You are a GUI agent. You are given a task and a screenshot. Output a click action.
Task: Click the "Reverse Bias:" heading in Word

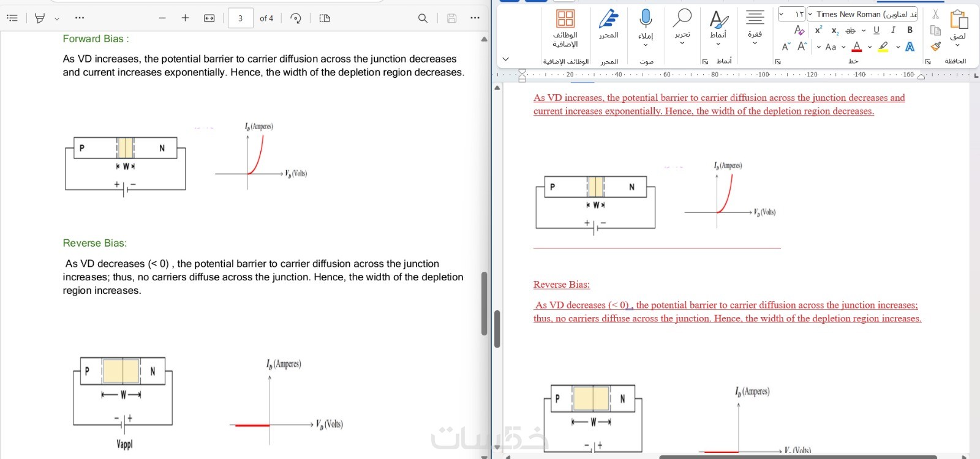pos(562,285)
